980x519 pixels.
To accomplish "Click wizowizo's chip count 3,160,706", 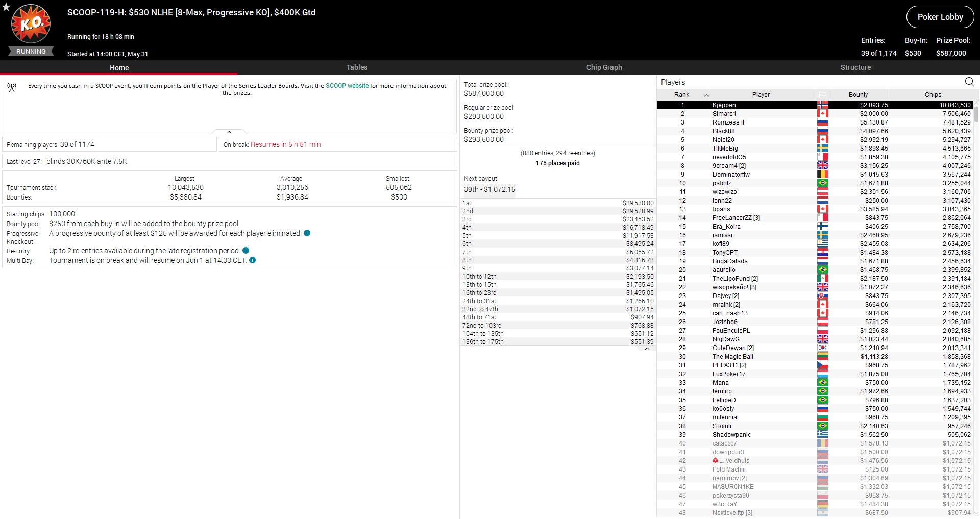I will (957, 192).
